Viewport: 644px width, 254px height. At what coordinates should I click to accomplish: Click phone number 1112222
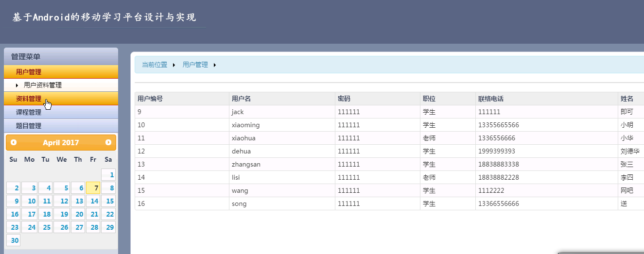click(491, 190)
